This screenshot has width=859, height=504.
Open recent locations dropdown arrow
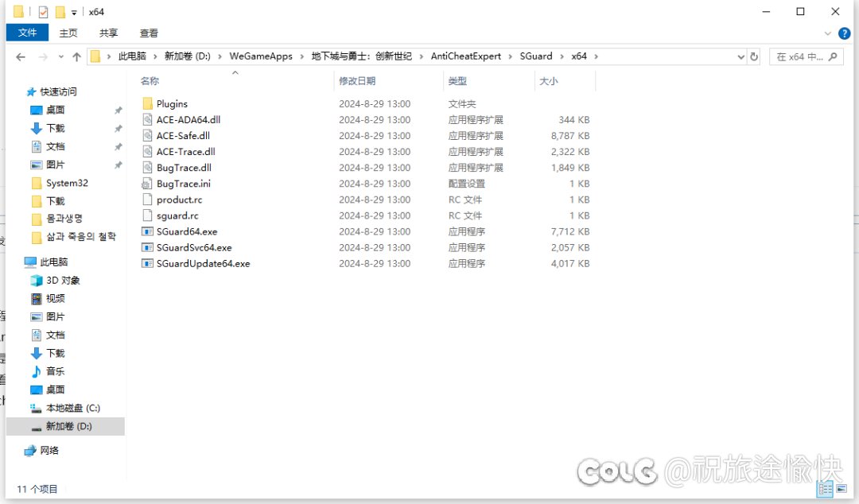click(60, 56)
